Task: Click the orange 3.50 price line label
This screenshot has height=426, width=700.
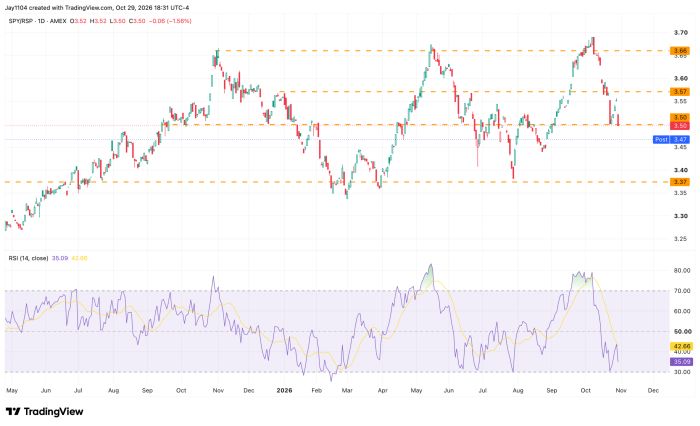Action: [680, 117]
